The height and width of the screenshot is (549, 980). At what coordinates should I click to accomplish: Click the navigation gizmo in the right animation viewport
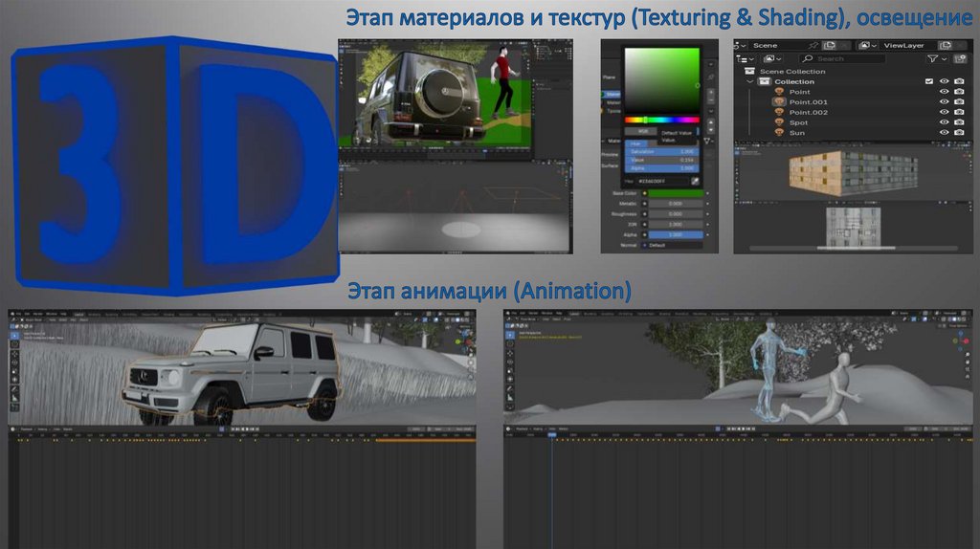(961, 340)
